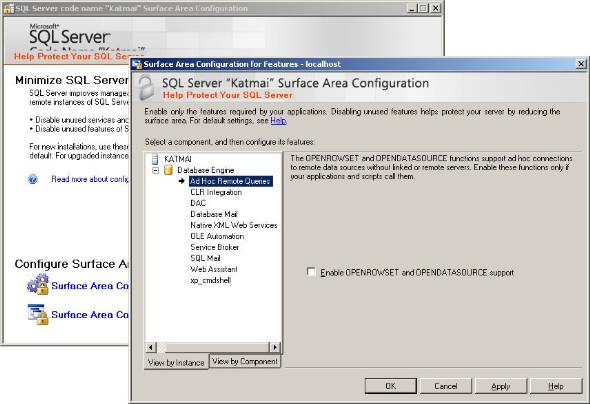The width and height of the screenshot is (590, 404).
Task: Open the second Surface Area Configuration link in the back window
Action: pyautogui.click(x=90, y=314)
